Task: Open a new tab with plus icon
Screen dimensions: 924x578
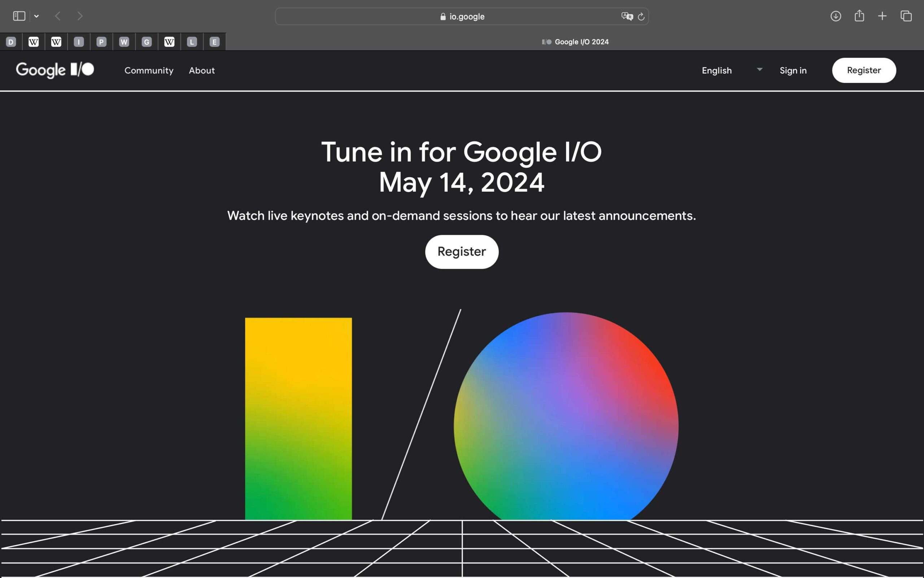Action: click(x=882, y=16)
